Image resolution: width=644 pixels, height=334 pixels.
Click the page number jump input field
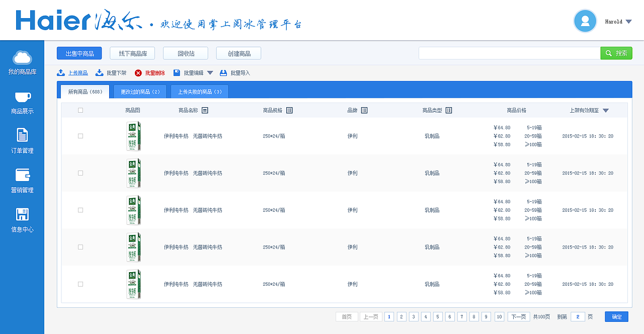point(578,317)
